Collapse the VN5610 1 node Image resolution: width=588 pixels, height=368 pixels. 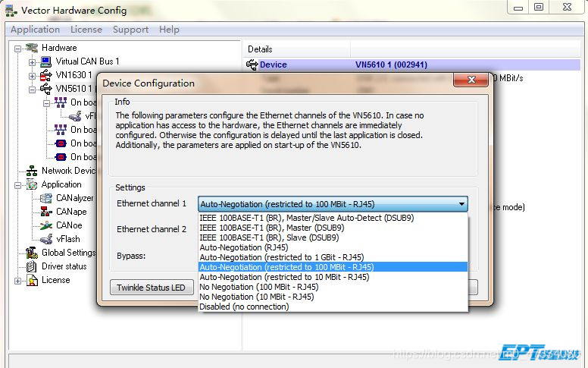tap(33, 90)
